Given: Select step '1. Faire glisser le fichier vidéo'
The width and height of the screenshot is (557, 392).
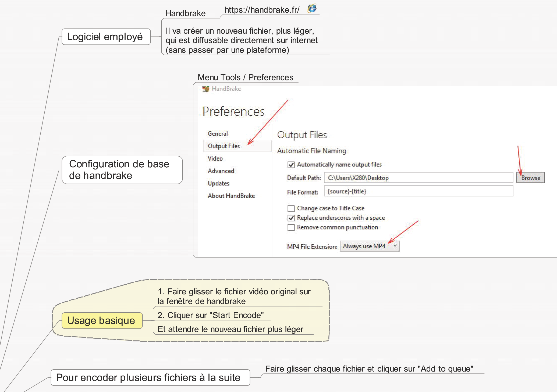Looking at the screenshot, I should 234,296.
